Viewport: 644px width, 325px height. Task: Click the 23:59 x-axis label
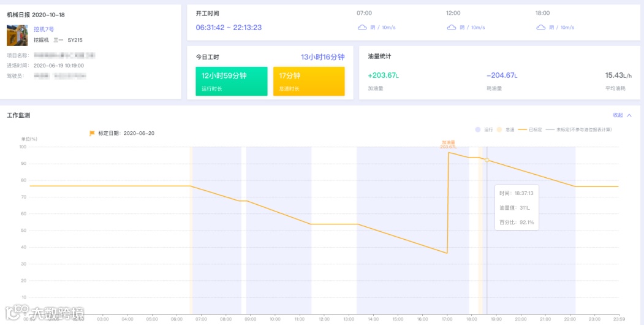619,319
